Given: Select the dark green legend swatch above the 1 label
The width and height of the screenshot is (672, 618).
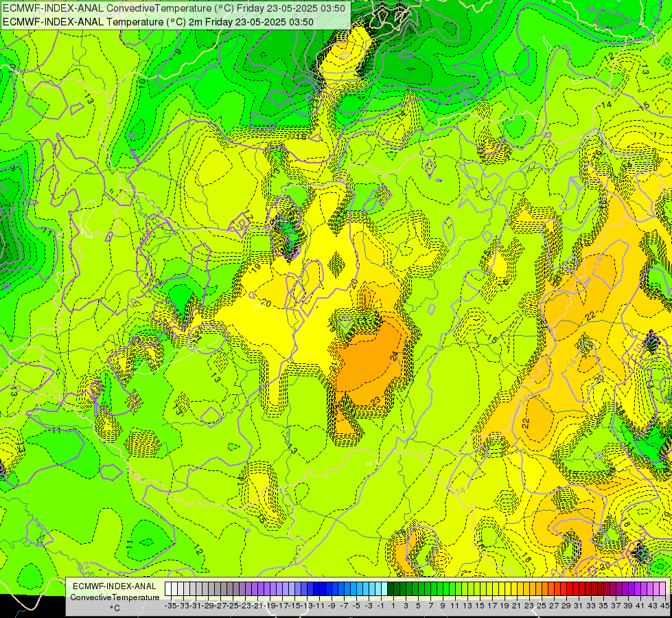Looking at the screenshot, I should [x=391, y=588].
